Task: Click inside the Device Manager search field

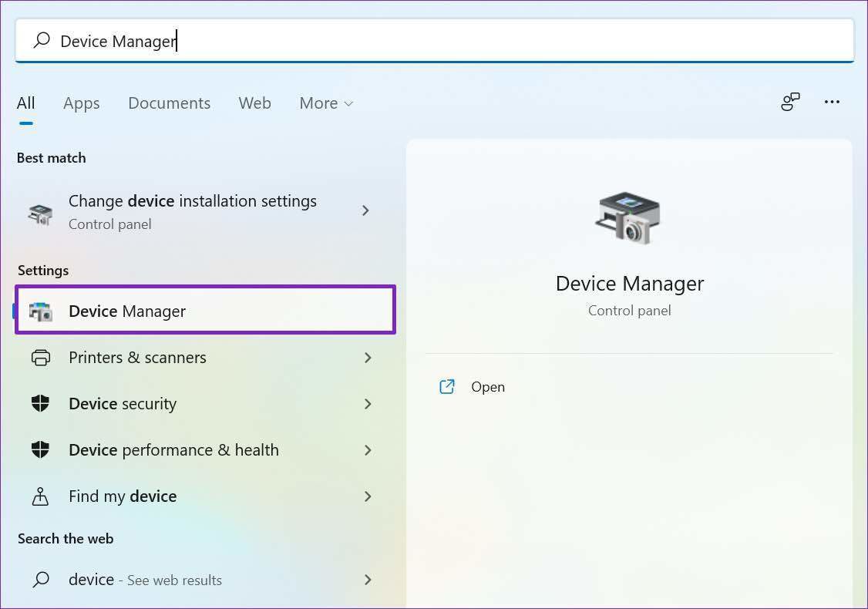Action: point(463,41)
